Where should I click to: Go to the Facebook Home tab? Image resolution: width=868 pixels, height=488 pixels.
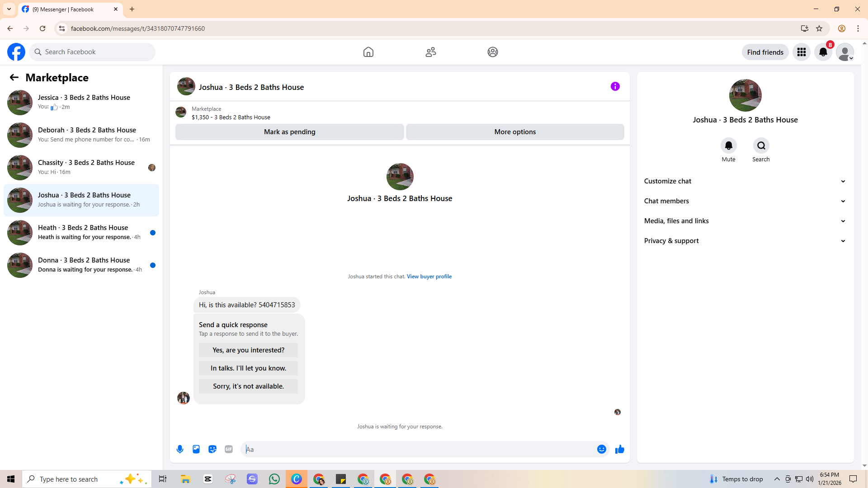[368, 52]
